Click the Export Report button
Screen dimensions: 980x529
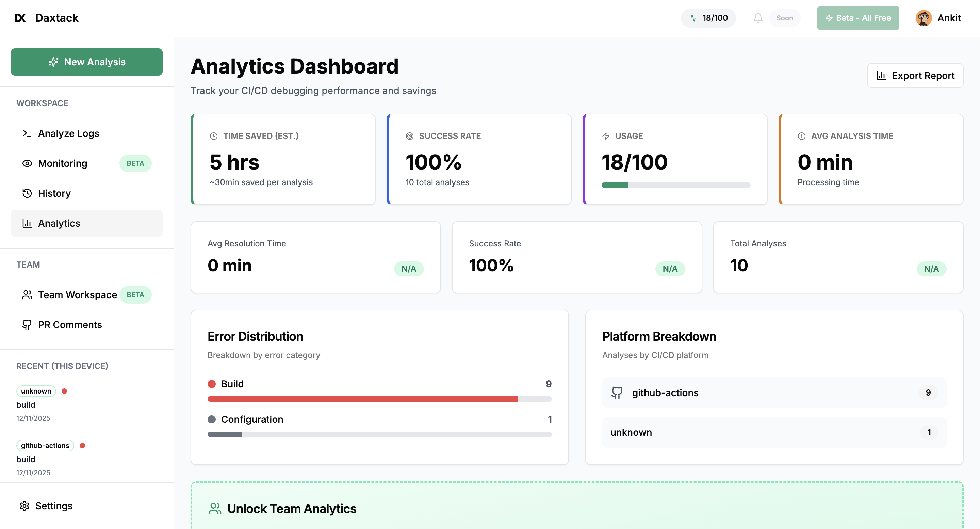pyautogui.click(x=915, y=75)
